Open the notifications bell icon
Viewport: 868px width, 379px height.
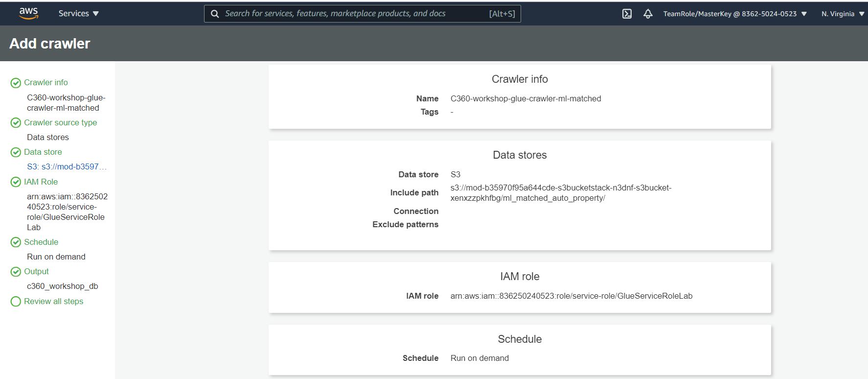[x=648, y=14]
